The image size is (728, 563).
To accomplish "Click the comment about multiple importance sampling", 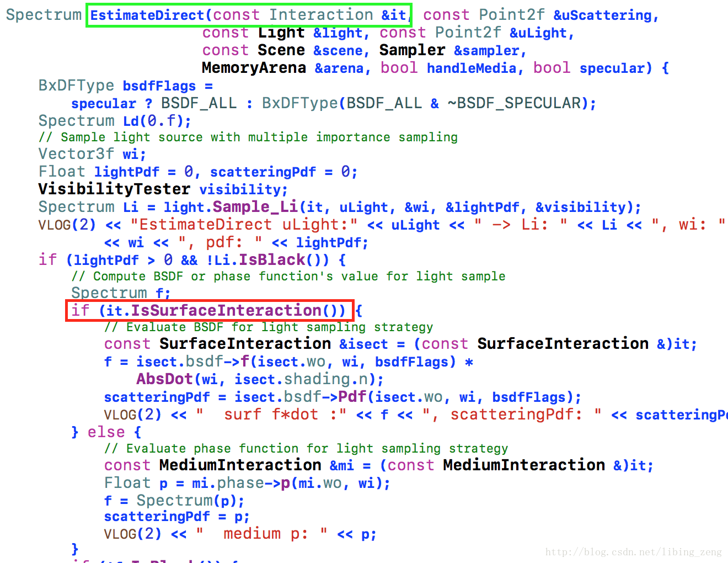I will coord(248,137).
